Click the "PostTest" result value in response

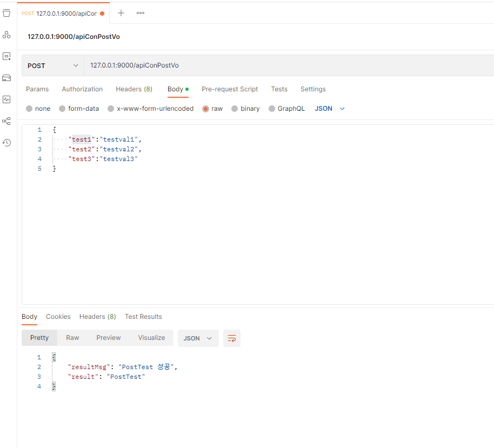pyautogui.click(x=126, y=377)
